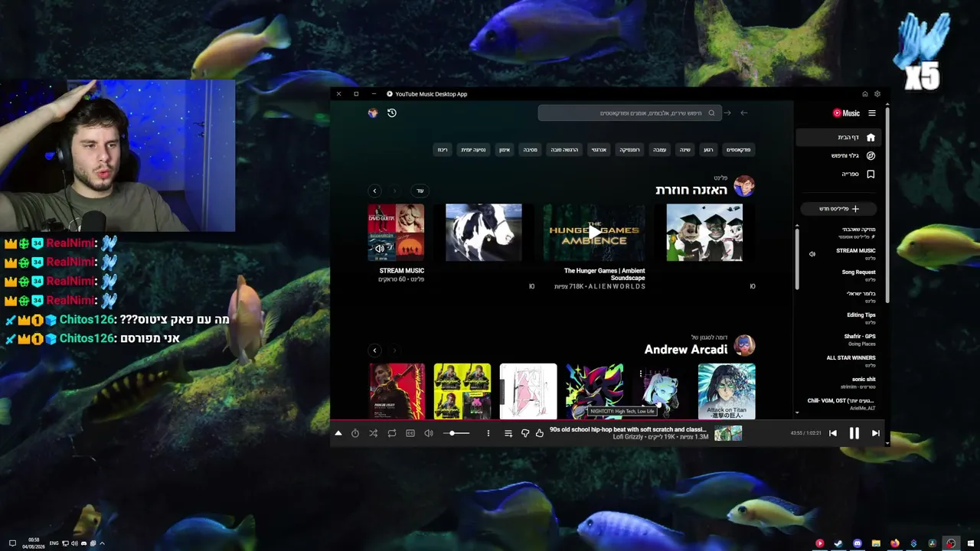Open the title bar home icon
980x551 pixels.
pyautogui.click(x=865, y=94)
